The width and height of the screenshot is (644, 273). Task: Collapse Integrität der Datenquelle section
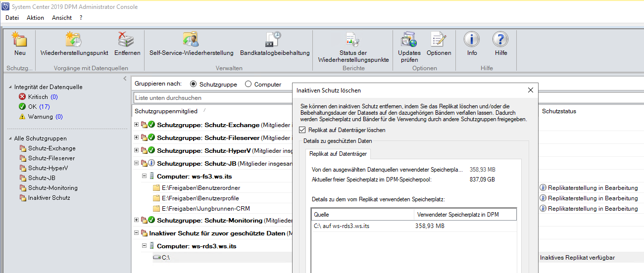coord(11,87)
